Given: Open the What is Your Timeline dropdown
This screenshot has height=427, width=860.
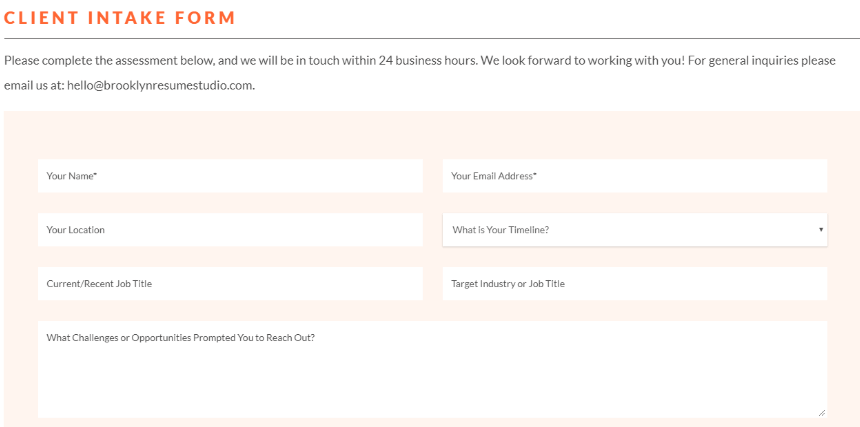Looking at the screenshot, I should pos(635,230).
